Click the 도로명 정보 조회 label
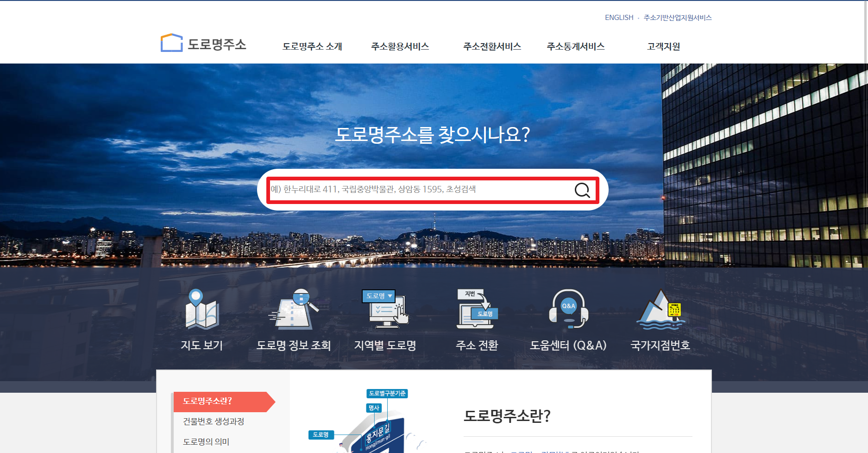The width and height of the screenshot is (868, 453). click(x=294, y=345)
